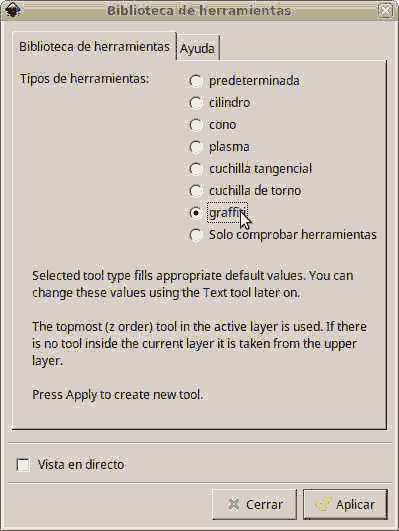Close the Biblioteca de herramientas dialog window
Screen dimensions: 399x531
coord(386,11)
